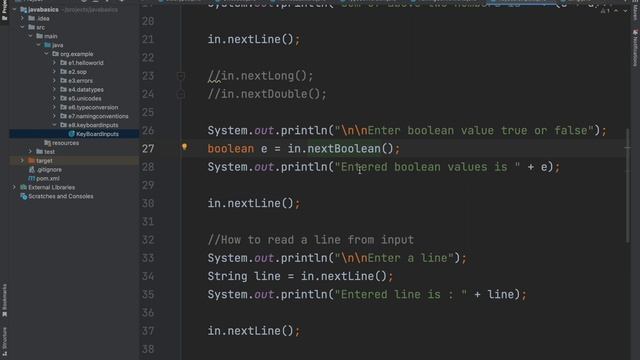Click the blue java source folder icon
The width and height of the screenshot is (640, 360).
(x=47, y=45)
